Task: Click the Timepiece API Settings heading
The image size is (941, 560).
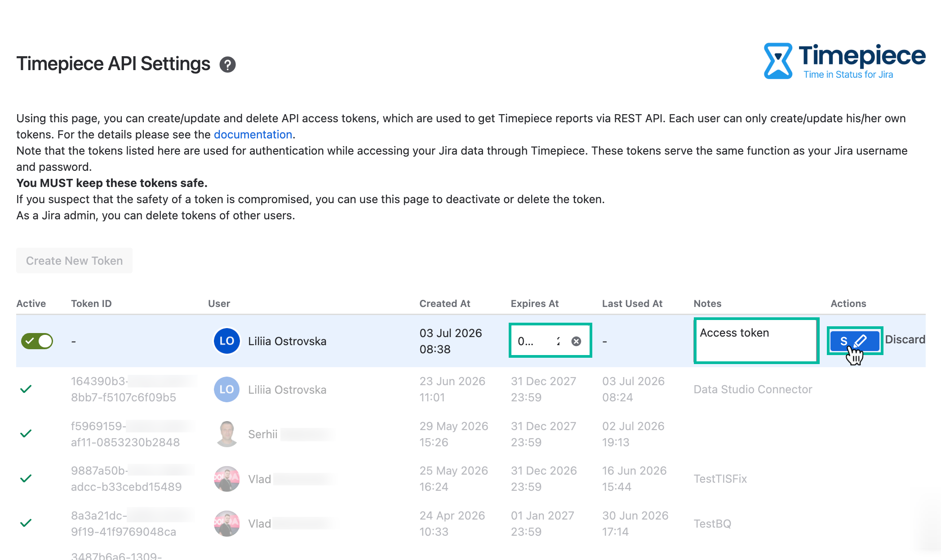Action: pos(113,64)
